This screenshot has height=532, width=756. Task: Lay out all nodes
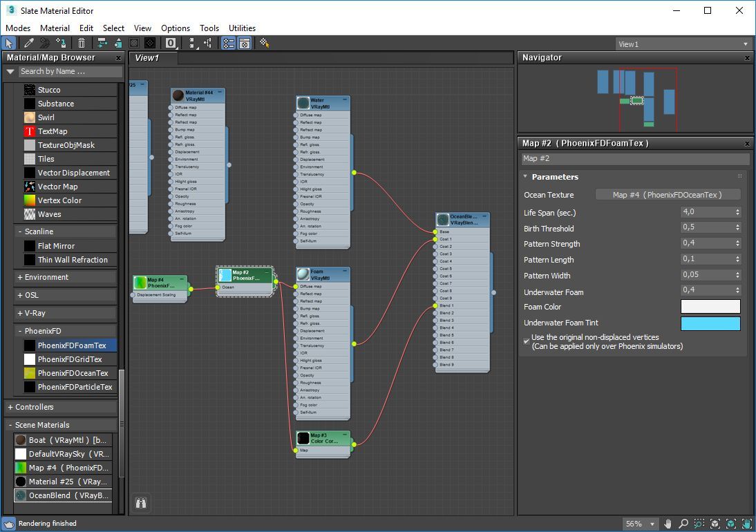click(192, 44)
